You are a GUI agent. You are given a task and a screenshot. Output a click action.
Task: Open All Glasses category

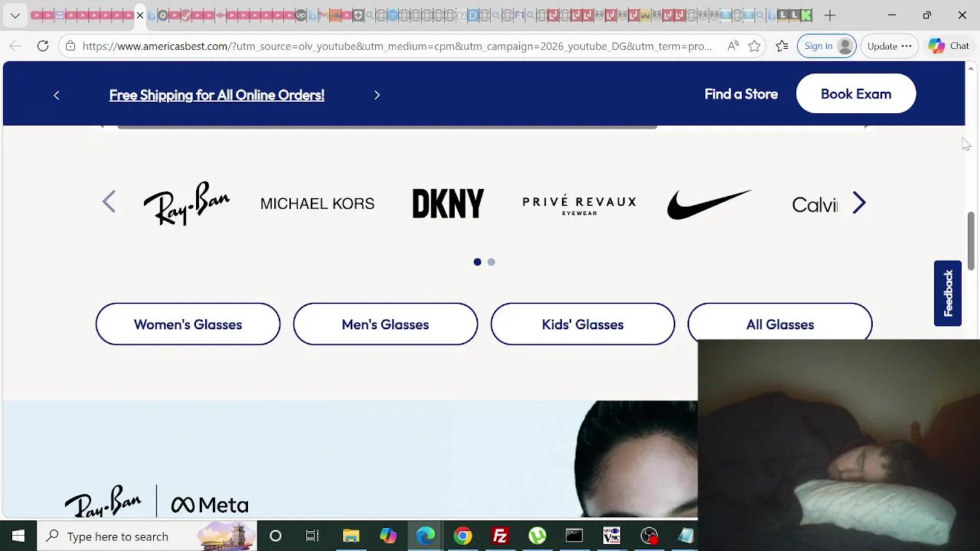(x=780, y=323)
